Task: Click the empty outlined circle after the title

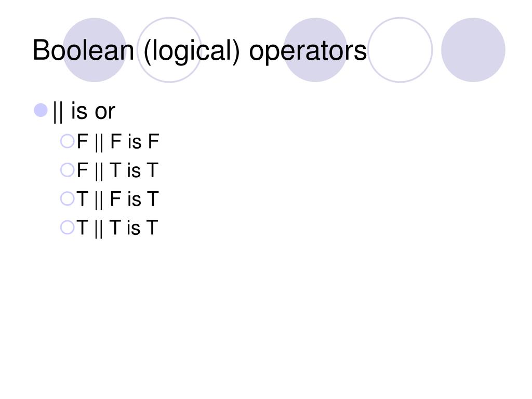Action: coord(401,50)
